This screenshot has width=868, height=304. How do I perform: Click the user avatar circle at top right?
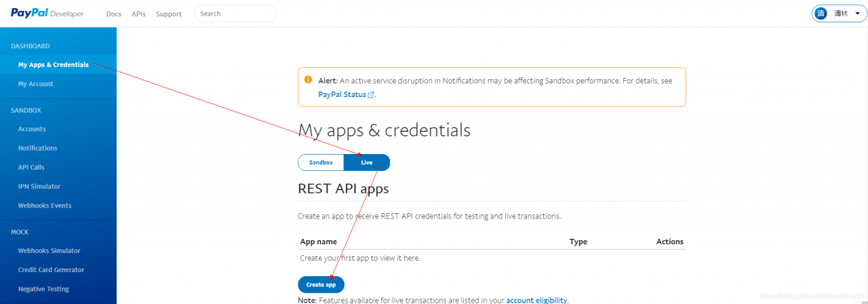click(821, 14)
